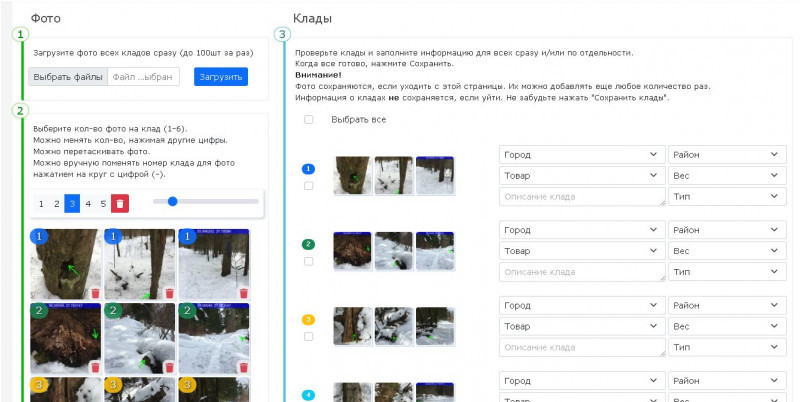Select photo count 4 in number selector
Screen dimensions: 800x402
(88, 203)
